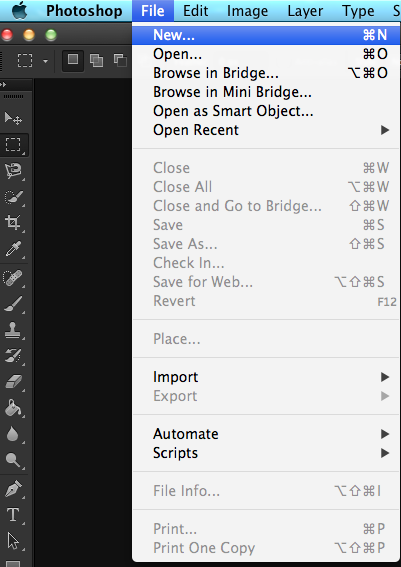Open the Apple menu
The height and width of the screenshot is (567, 401).
[19, 10]
